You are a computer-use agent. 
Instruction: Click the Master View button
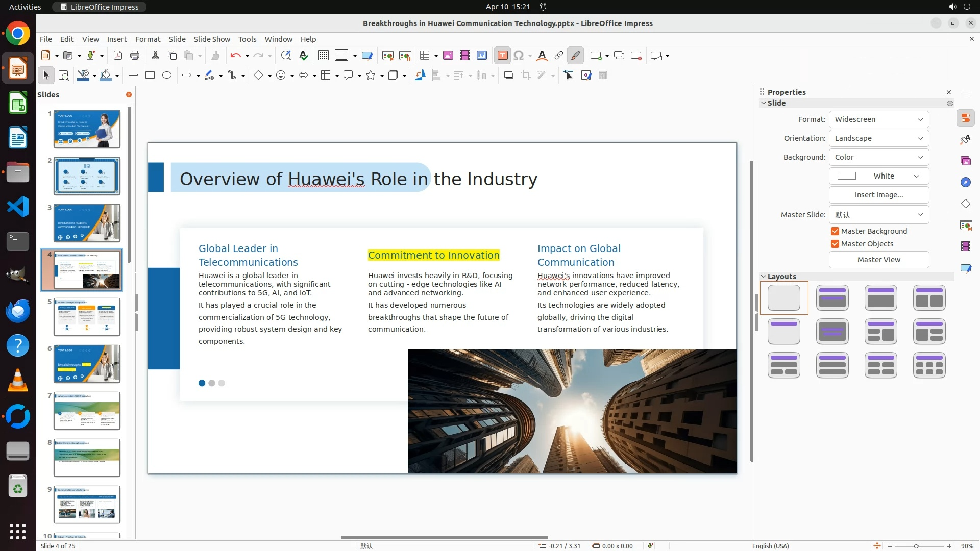pos(878,260)
